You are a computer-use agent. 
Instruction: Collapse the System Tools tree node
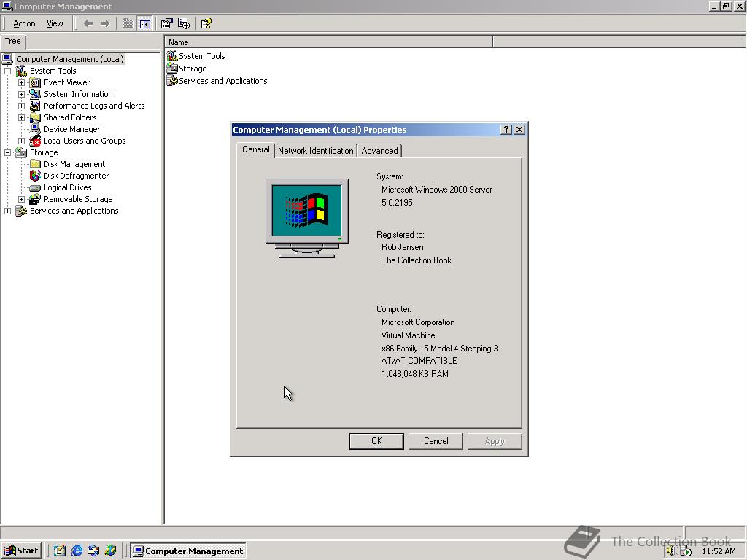coord(7,71)
